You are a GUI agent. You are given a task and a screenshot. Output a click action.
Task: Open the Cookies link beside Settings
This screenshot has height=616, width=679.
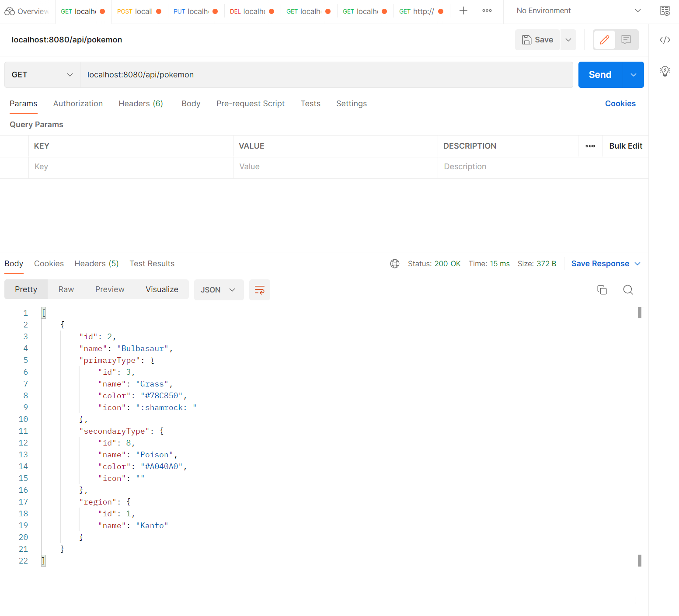620,104
